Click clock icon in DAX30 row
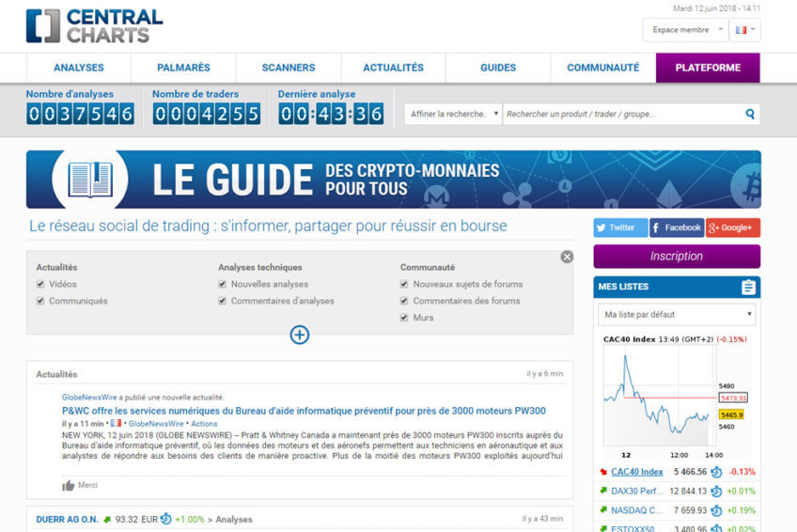The height and width of the screenshot is (532, 797). tap(716, 492)
